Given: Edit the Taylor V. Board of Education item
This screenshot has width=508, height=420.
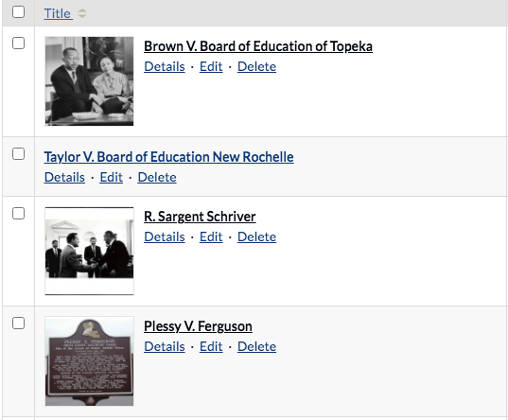Looking at the screenshot, I should 111,177.
